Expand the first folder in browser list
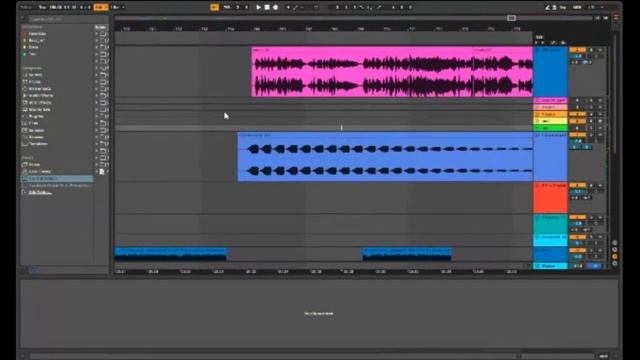 [97, 34]
